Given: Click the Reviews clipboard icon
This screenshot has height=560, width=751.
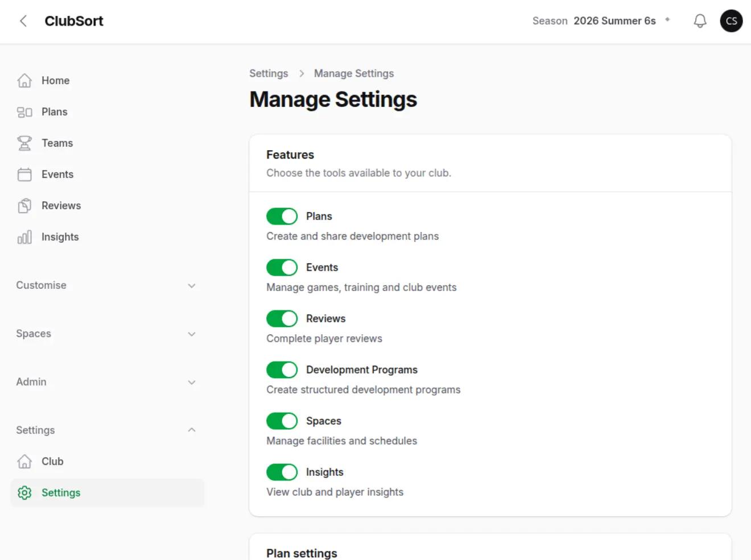Looking at the screenshot, I should [x=24, y=206].
